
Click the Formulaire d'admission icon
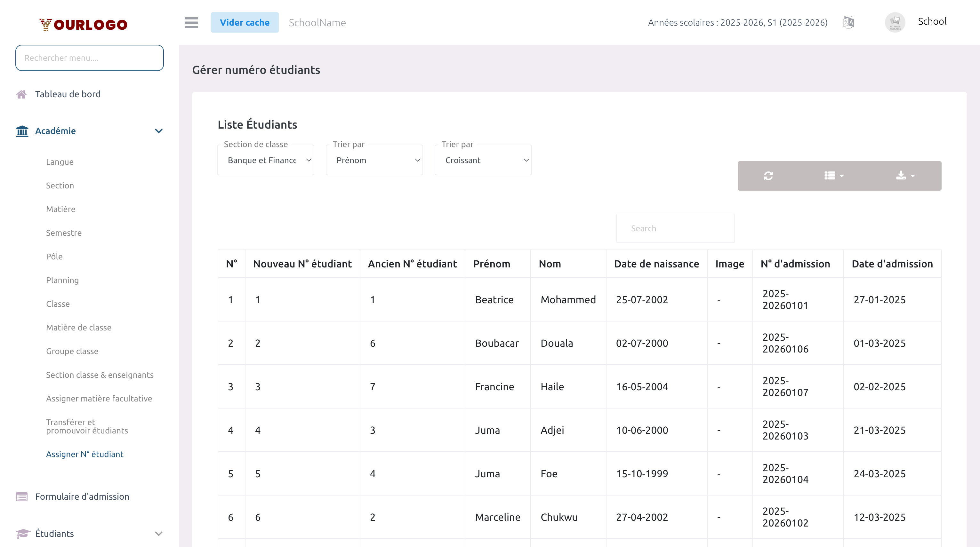pos(22,496)
